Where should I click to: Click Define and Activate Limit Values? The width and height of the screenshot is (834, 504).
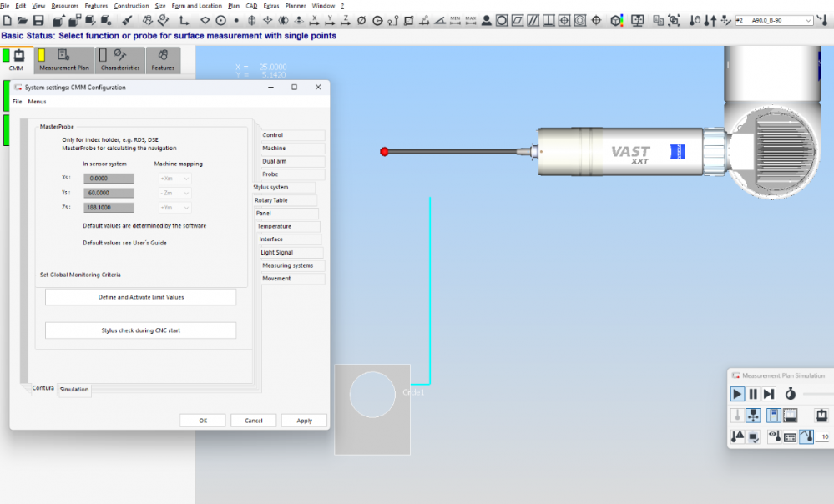pos(140,297)
